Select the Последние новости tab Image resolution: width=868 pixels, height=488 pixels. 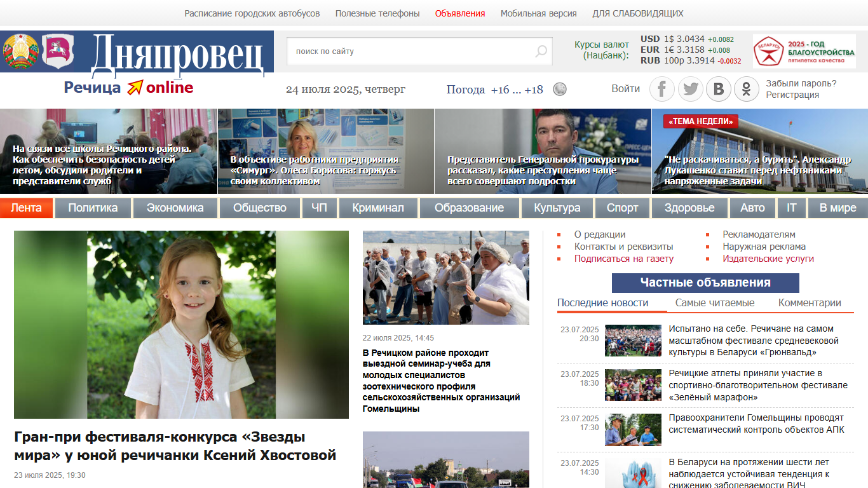click(603, 303)
